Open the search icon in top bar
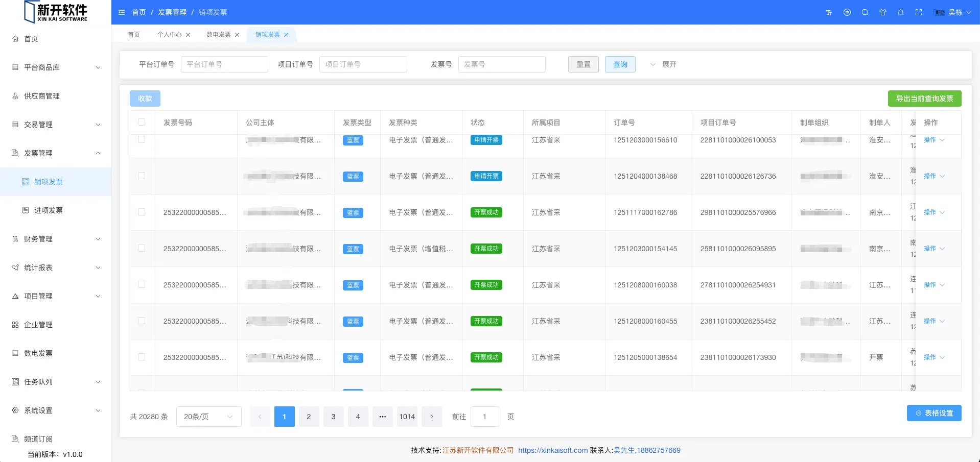Image resolution: width=980 pixels, height=462 pixels. 865,12
